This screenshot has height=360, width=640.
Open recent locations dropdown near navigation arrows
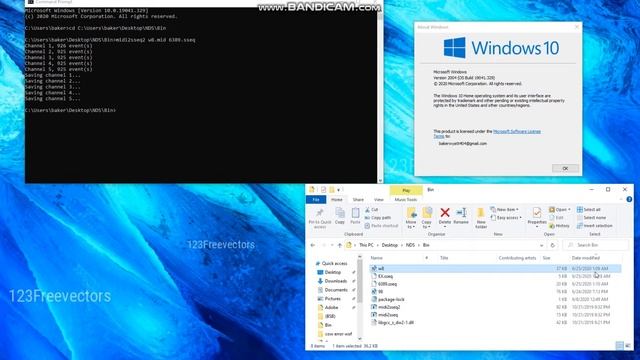coord(332,245)
